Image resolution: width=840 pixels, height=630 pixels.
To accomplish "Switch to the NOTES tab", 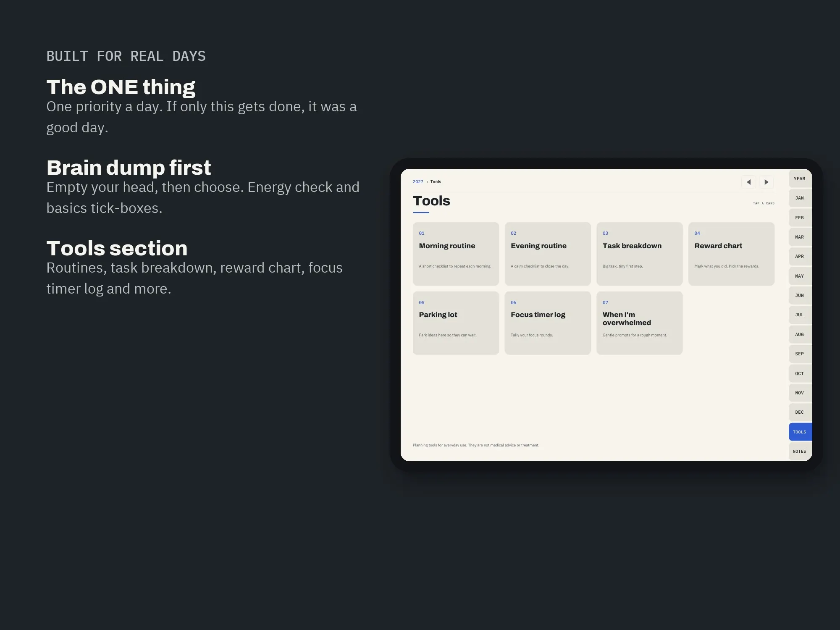I will (800, 451).
